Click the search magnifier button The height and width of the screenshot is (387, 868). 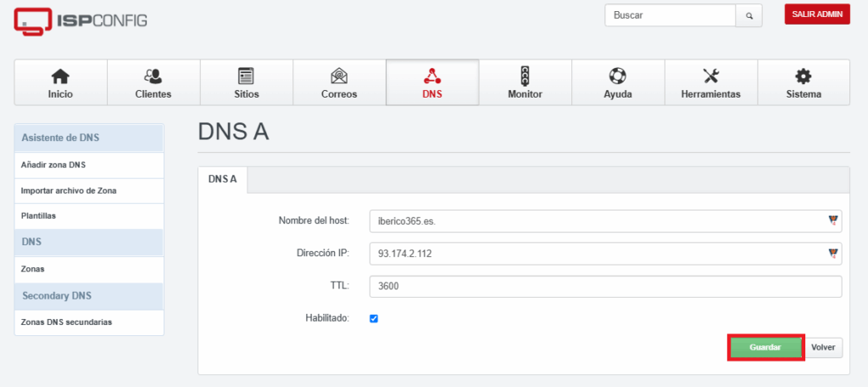pos(749,15)
